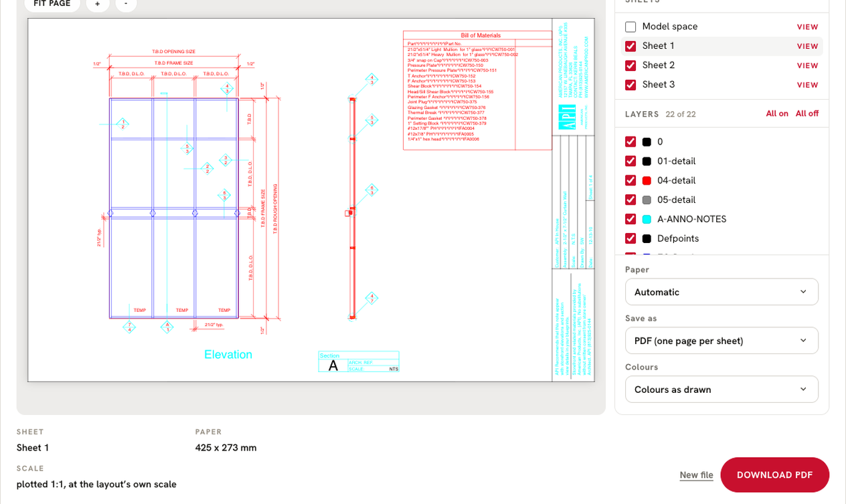This screenshot has width=846, height=504.
Task: Uncheck the Sheet 1 checkbox
Action: [x=630, y=46]
